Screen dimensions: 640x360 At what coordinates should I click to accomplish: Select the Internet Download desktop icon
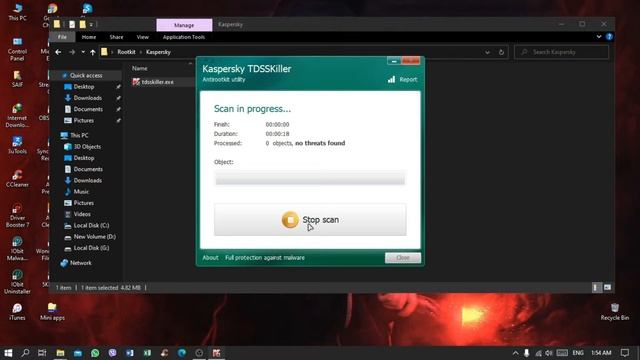pos(17,116)
